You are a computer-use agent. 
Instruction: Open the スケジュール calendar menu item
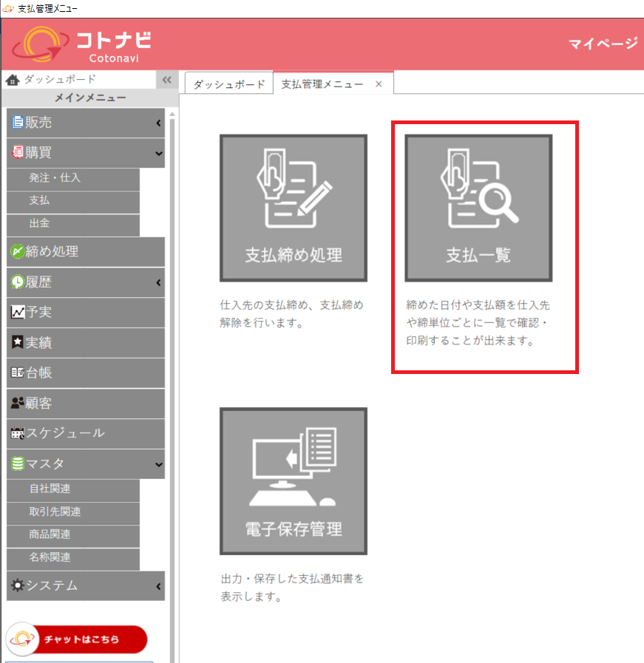pyautogui.click(x=85, y=434)
